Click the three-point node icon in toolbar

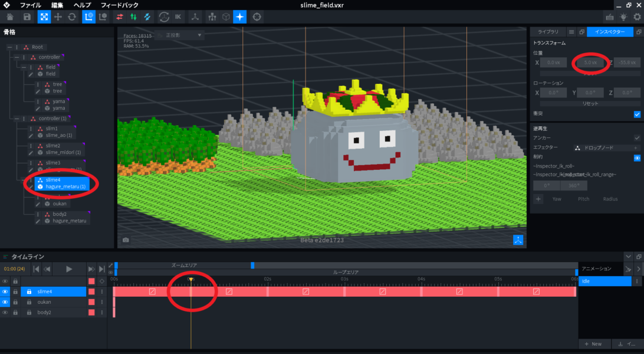coord(195,17)
